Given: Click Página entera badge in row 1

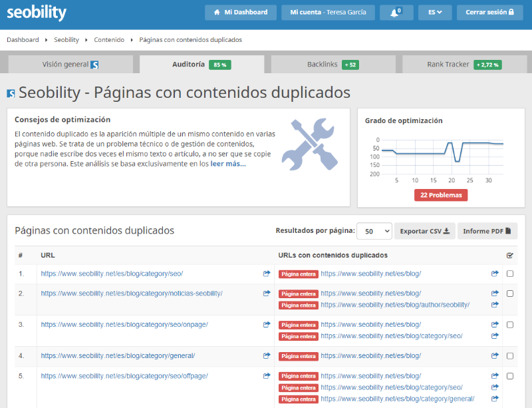Looking at the screenshot, I should pos(299,274).
